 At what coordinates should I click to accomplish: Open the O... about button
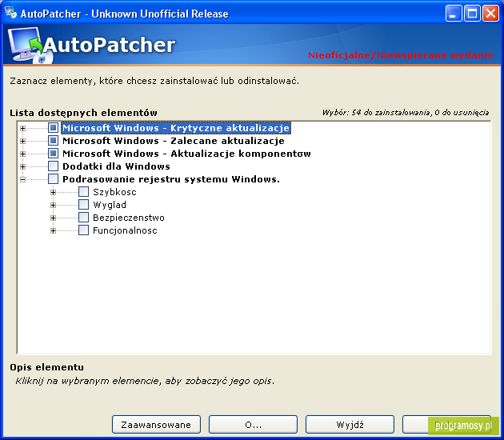[253, 425]
